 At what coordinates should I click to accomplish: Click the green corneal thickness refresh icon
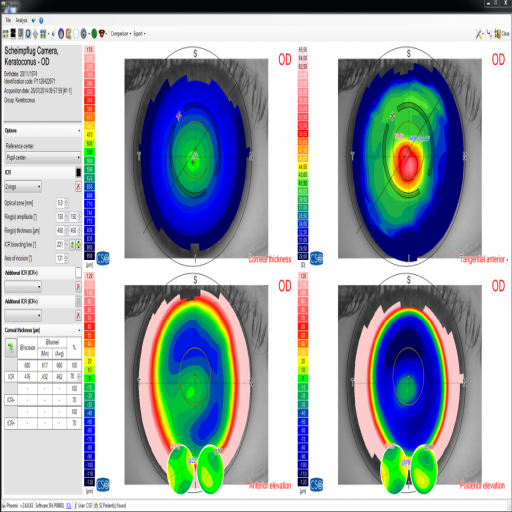tap(11, 348)
